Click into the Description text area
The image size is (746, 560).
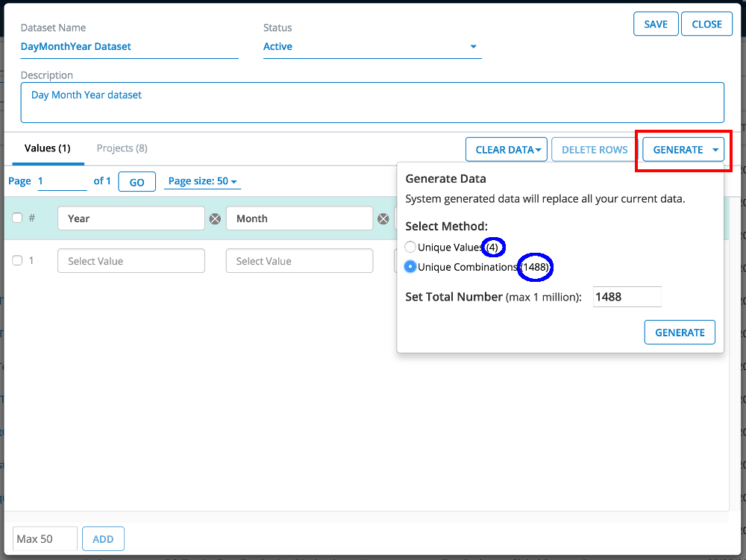[372, 102]
